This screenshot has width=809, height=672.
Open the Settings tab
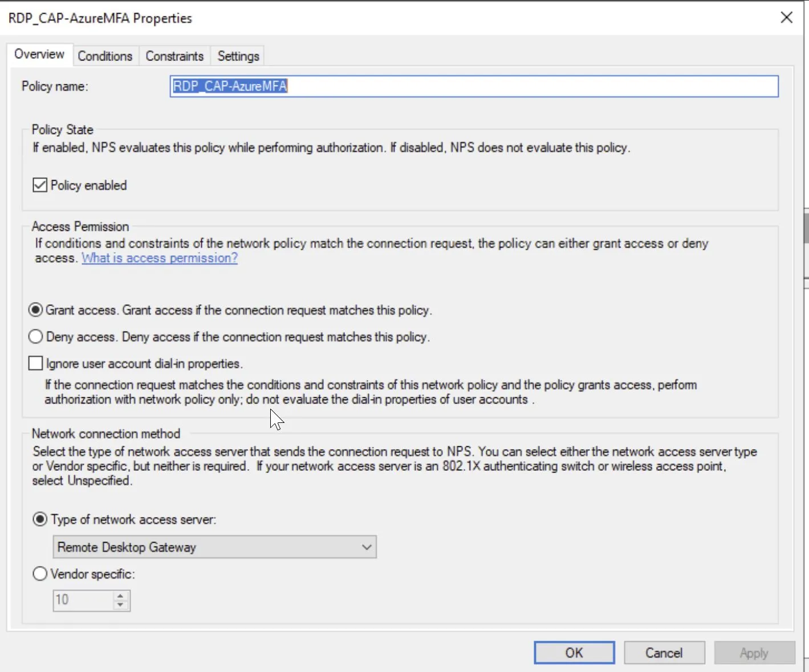pyautogui.click(x=238, y=56)
